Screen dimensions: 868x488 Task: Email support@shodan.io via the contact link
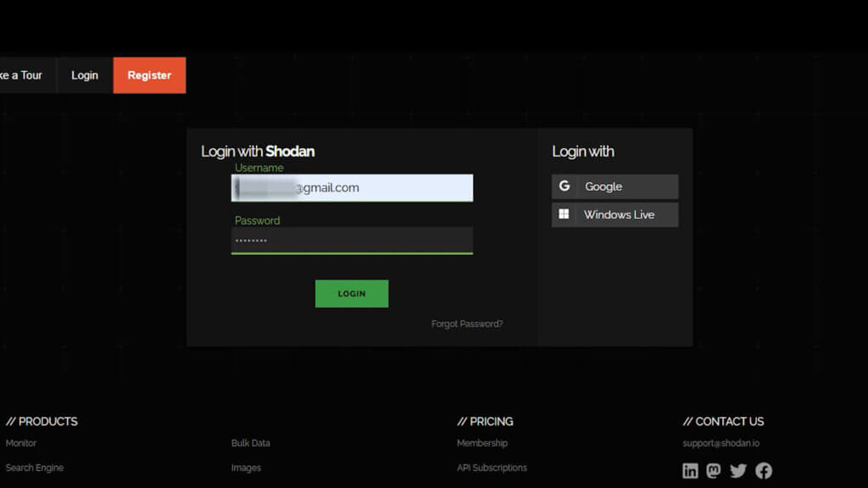coord(721,442)
